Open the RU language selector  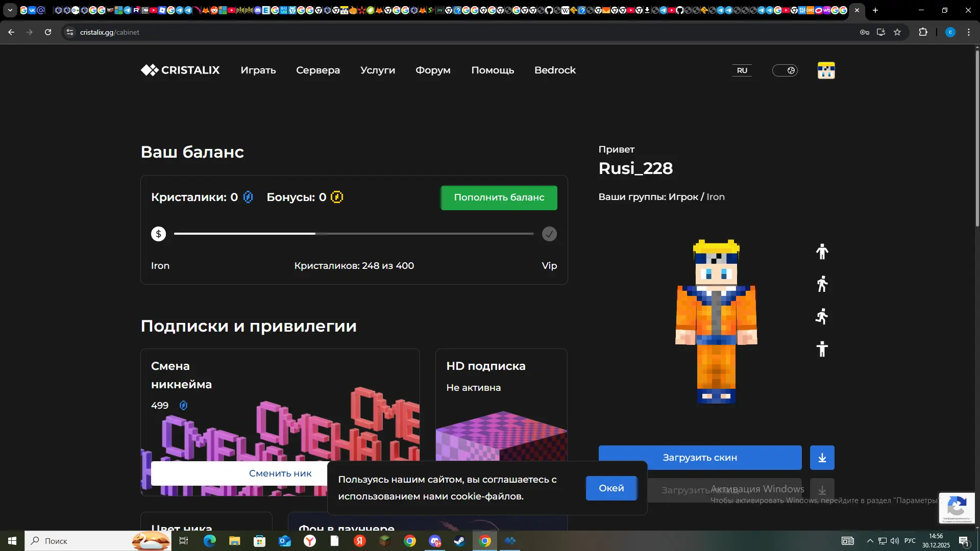pyautogui.click(x=742, y=70)
